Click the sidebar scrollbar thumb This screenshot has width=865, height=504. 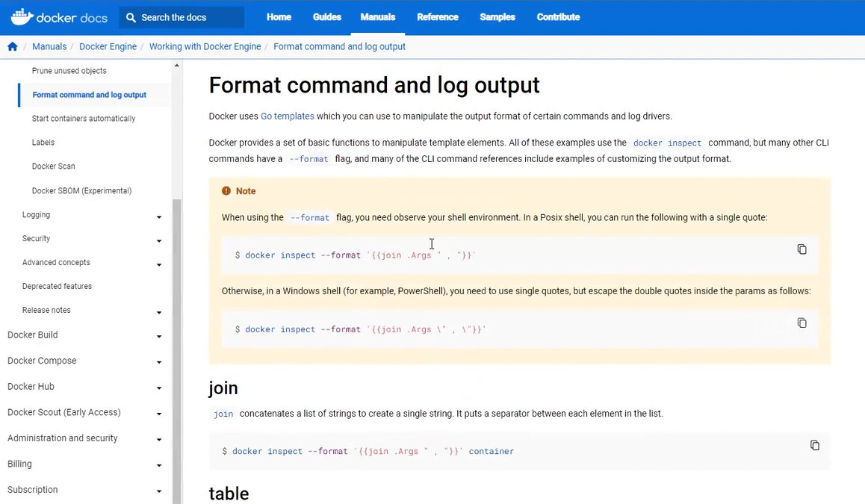tap(176, 351)
